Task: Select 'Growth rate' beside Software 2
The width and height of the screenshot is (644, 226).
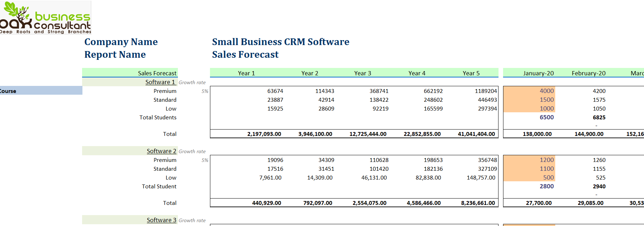Action: coord(192,151)
